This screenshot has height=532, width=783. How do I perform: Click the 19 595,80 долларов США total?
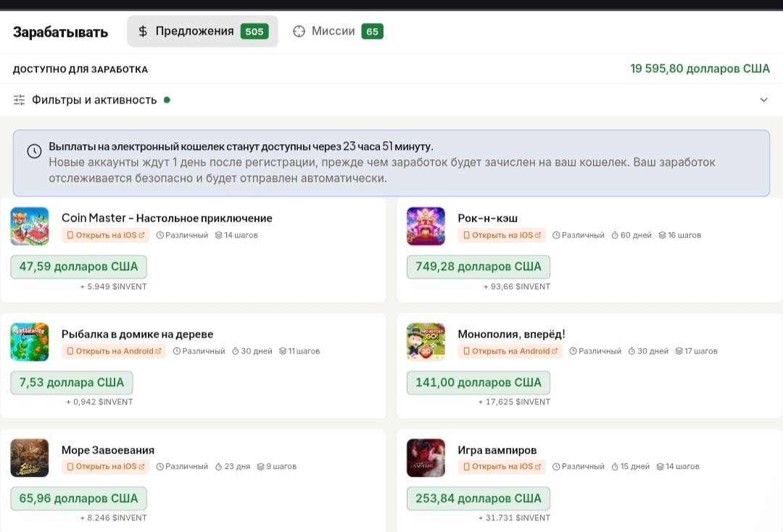coord(700,69)
